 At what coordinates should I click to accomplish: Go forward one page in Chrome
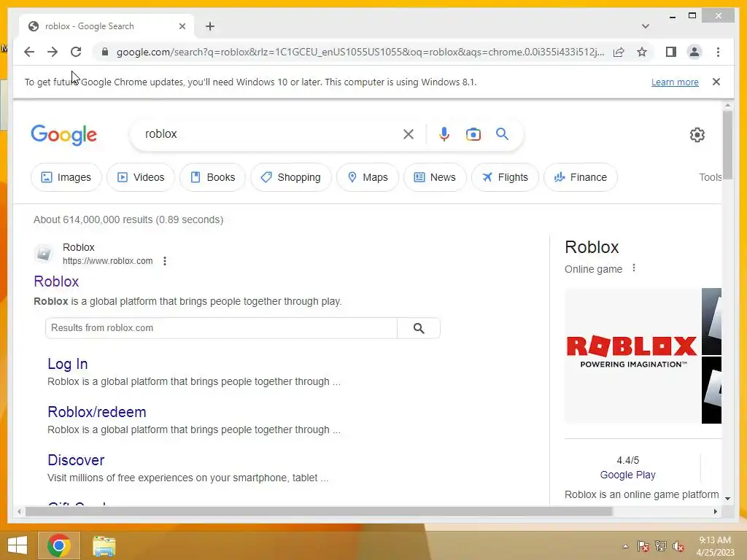(53, 52)
